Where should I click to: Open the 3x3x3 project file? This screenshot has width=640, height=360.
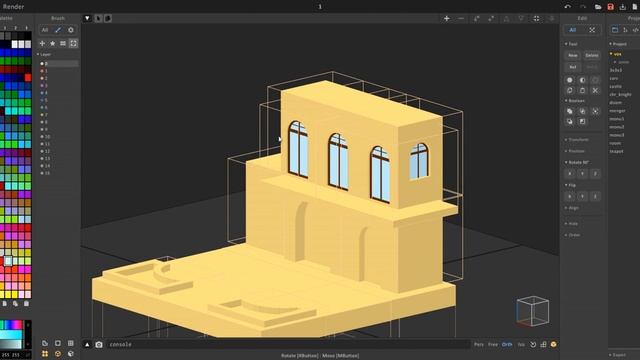click(x=616, y=70)
